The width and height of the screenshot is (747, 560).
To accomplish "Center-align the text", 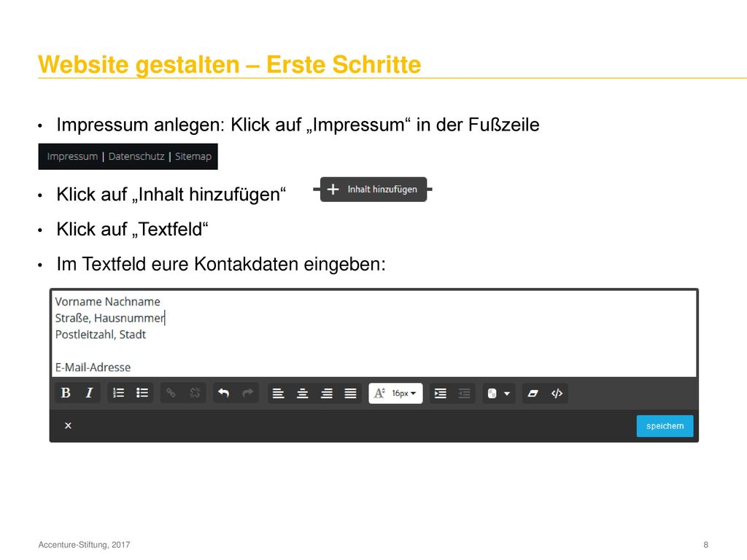I will [x=303, y=393].
